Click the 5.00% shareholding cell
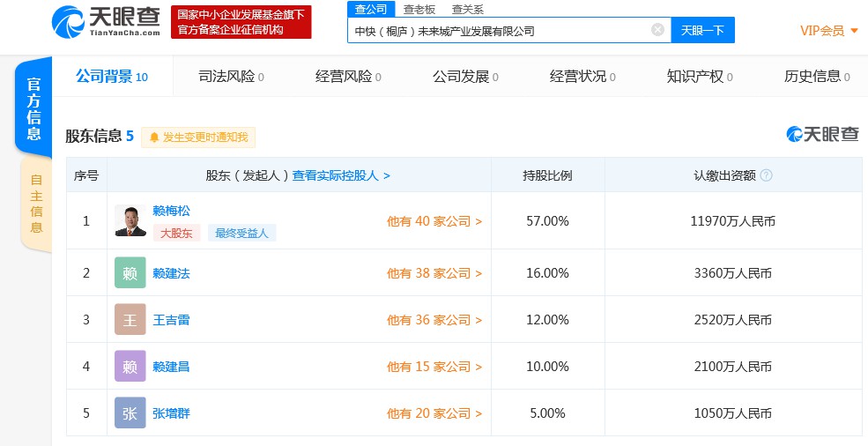 point(547,413)
